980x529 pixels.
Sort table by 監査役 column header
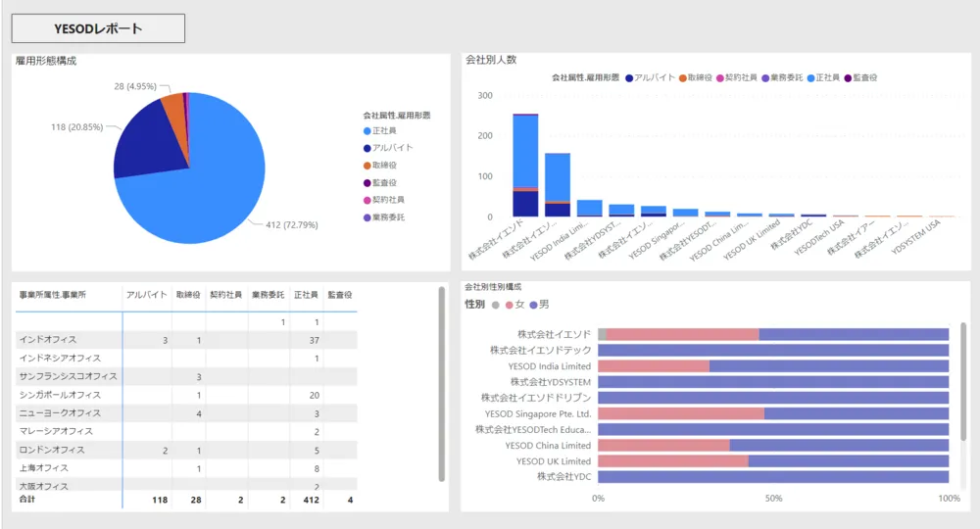pyautogui.click(x=340, y=295)
